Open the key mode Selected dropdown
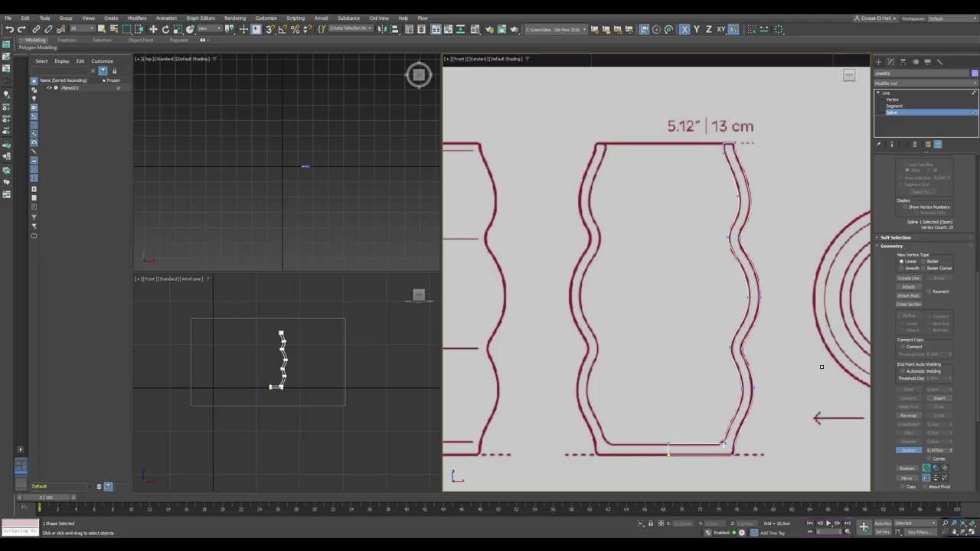 (915, 523)
